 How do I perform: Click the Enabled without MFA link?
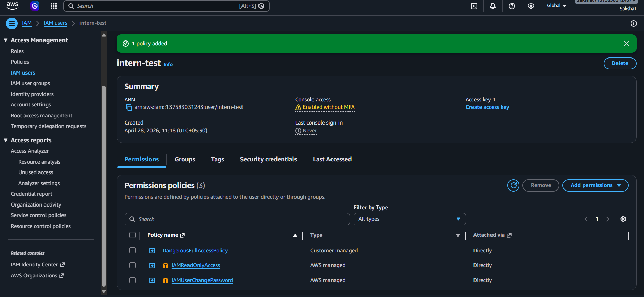[328, 107]
